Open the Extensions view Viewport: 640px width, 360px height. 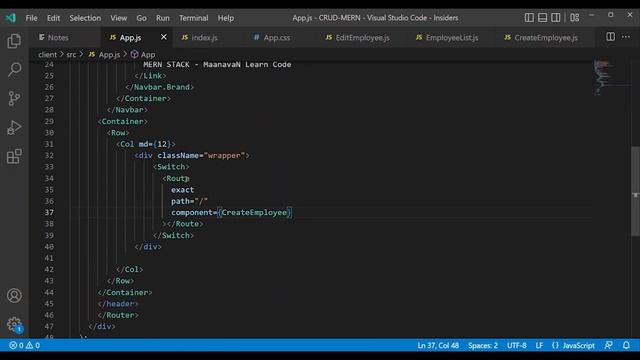14,156
